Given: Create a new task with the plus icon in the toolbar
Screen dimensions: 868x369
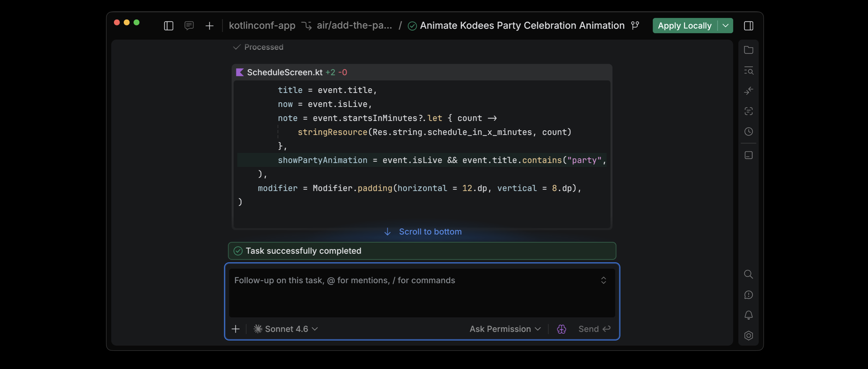Looking at the screenshot, I should click(x=209, y=26).
